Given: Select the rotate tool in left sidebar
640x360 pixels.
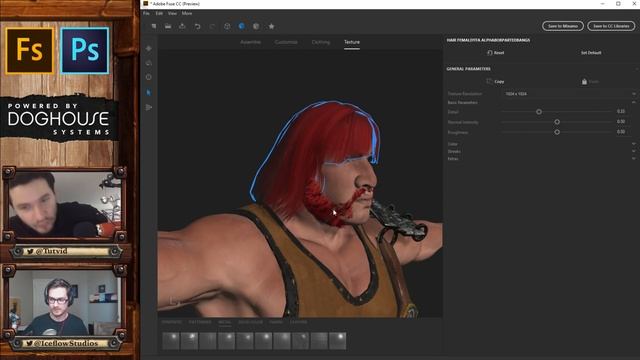Looking at the screenshot, I should click(x=149, y=63).
